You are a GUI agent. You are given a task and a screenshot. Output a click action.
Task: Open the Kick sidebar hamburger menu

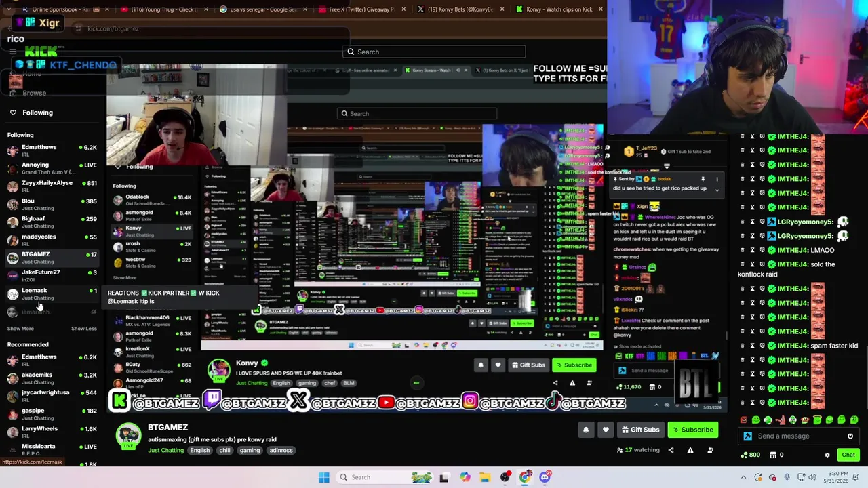click(13, 52)
